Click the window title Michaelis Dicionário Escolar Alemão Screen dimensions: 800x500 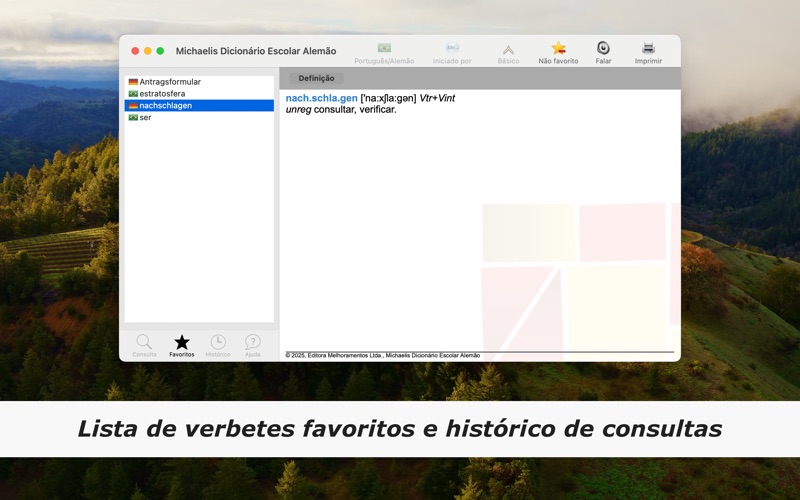tap(256, 51)
